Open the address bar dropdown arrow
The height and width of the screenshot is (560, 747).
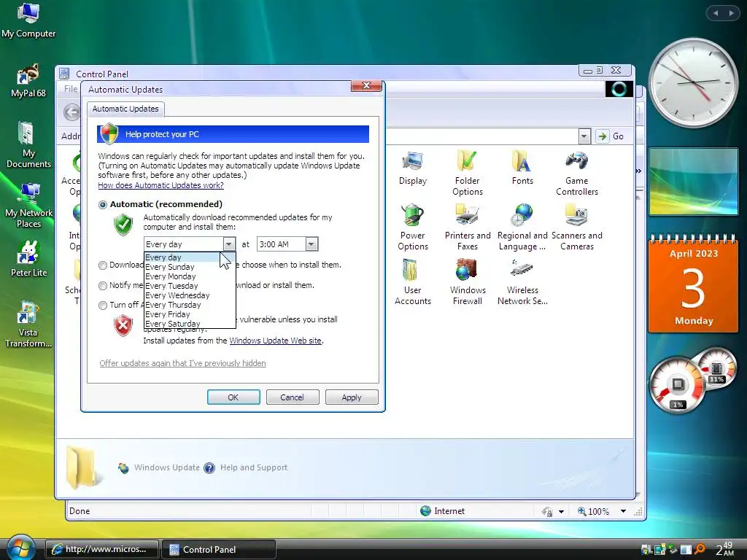[584, 136]
